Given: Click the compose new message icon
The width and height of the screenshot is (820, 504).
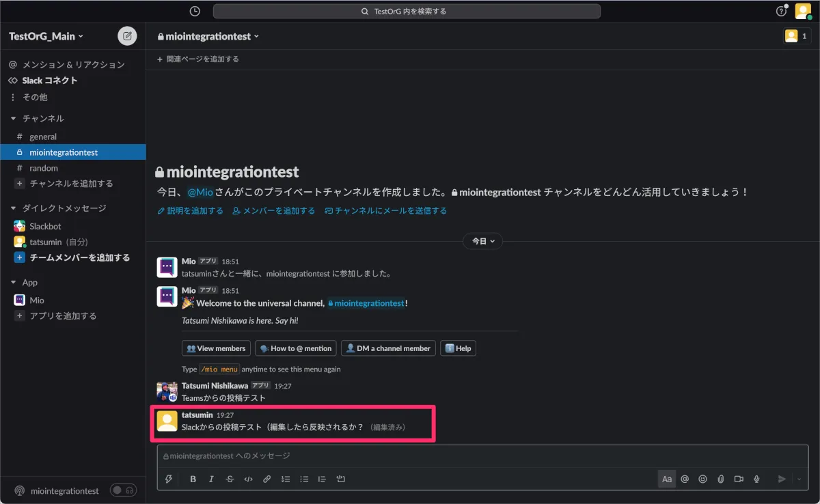Looking at the screenshot, I should pos(127,36).
